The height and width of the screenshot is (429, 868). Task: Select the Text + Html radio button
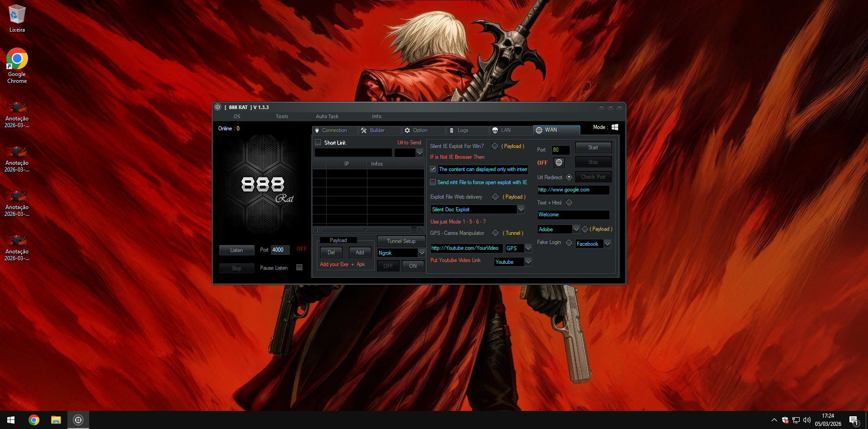[569, 203]
